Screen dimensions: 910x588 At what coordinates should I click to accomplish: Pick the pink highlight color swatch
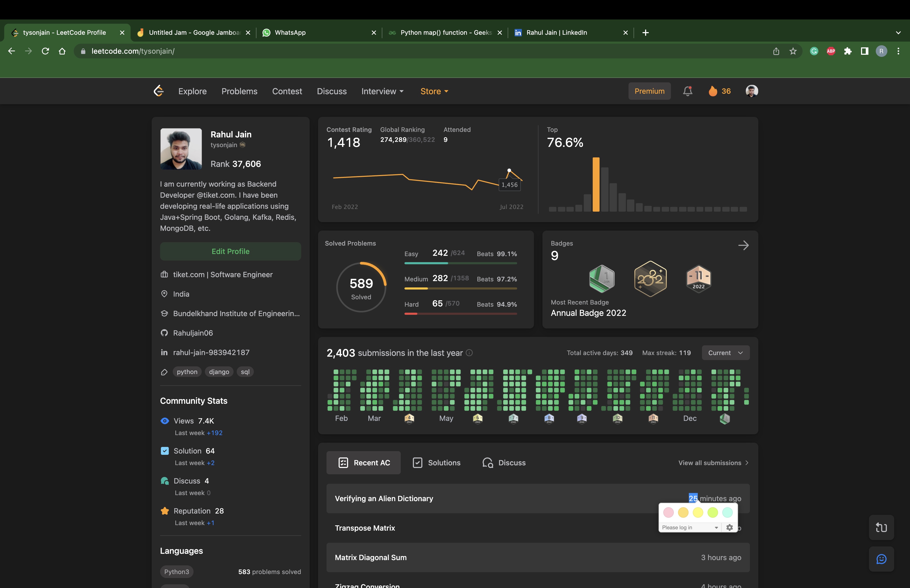coord(668,512)
